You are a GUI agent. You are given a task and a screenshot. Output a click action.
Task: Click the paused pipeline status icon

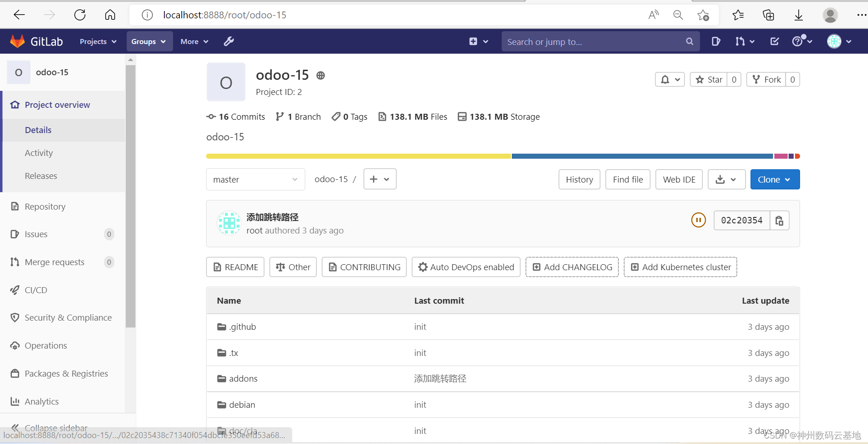(x=698, y=220)
